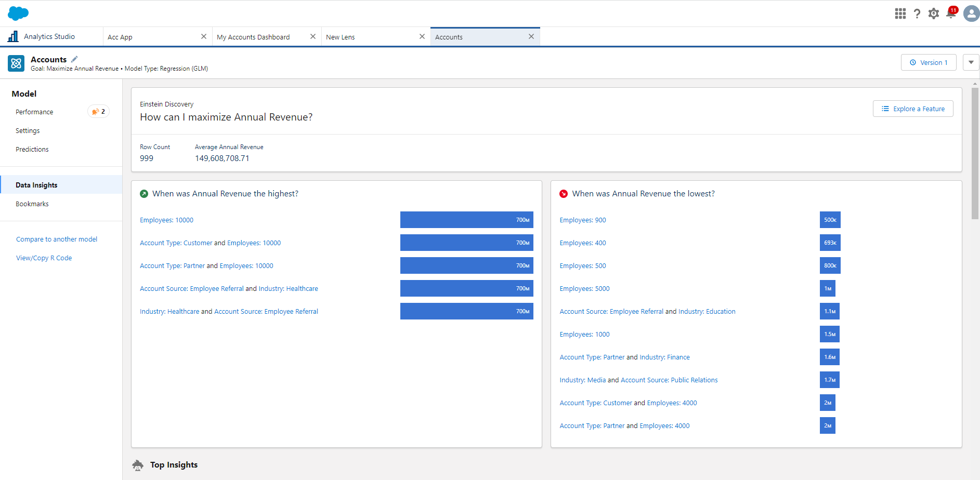Open the user profile avatar
The width and height of the screenshot is (980, 480).
click(971, 14)
